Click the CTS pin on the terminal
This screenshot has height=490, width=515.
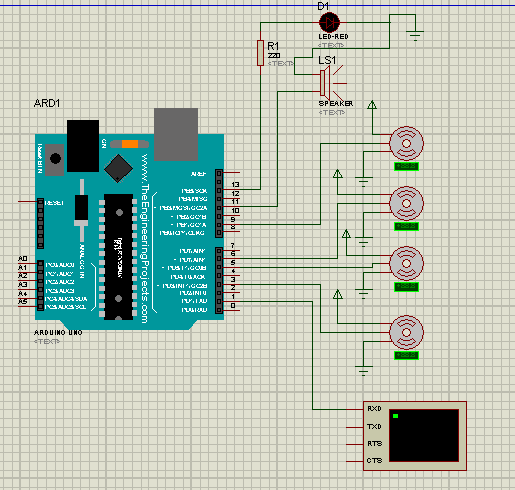coord(374,461)
